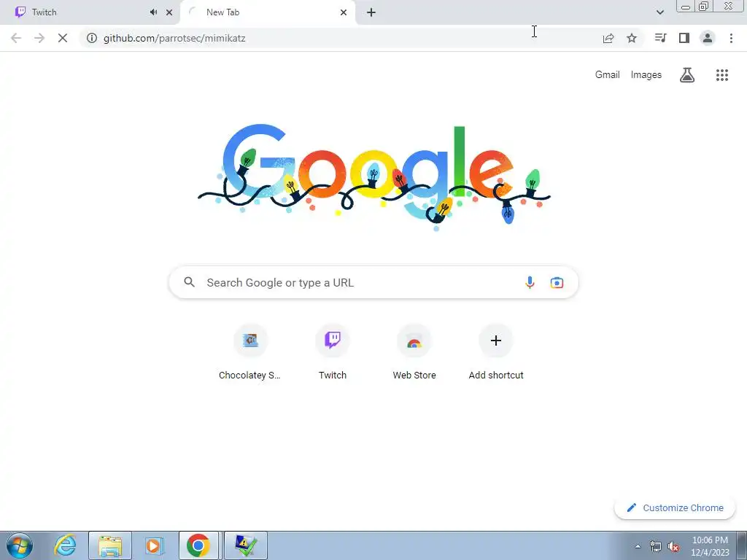This screenshot has width=747, height=560.
Task: Open profile avatar menu
Action: (708, 38)
